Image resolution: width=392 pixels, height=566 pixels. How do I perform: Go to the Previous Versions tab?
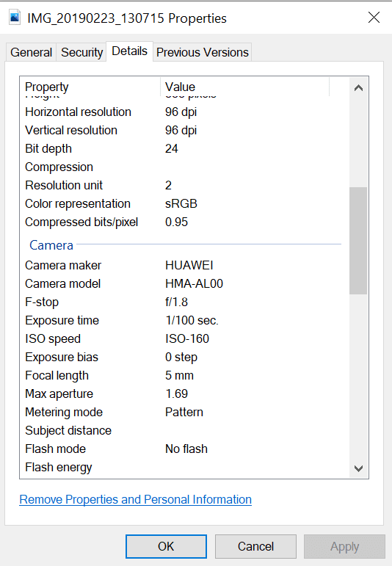point(202,52)
